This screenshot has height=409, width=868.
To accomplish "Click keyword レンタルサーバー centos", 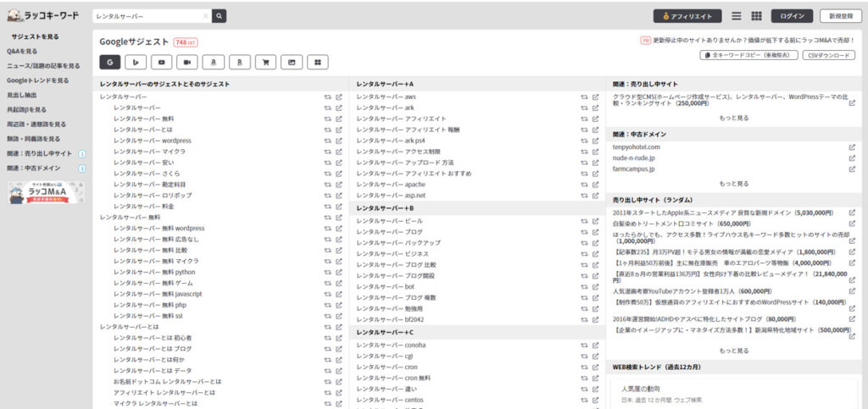I will pos(390,400).
